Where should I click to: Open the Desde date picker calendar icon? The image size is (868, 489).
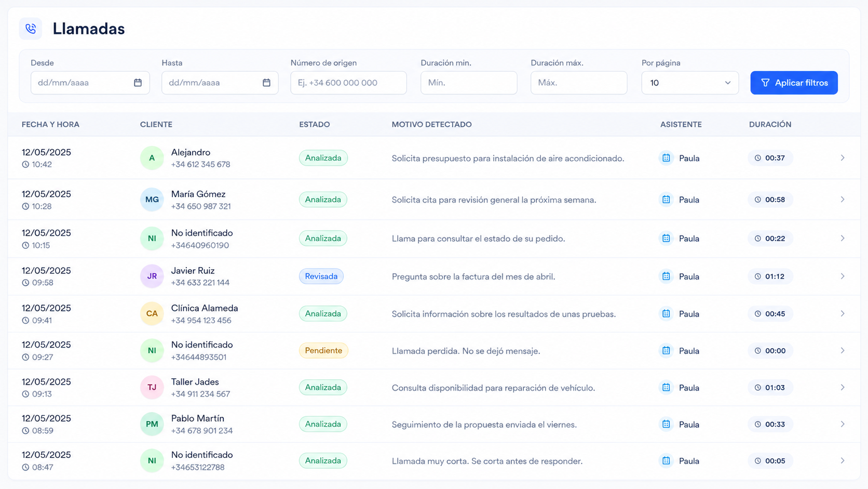[138, 83]
